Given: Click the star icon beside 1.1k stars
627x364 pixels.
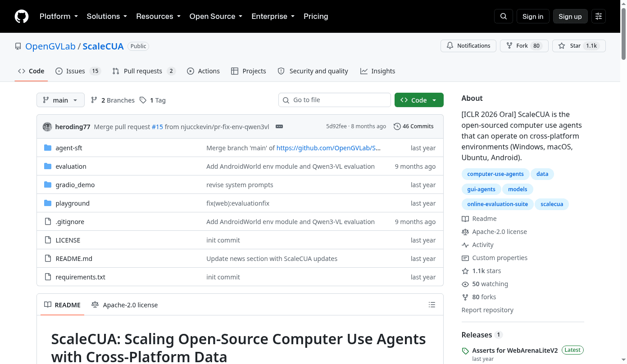Looking at the screenshot, I should point(465,271).
